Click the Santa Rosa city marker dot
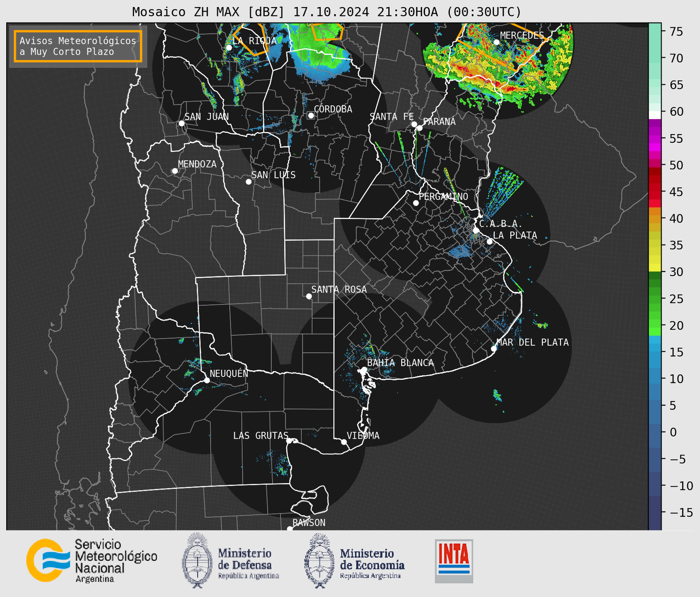The height and width of the screenshot is (597, 700). pyautogui.click(x=309, y=296)
